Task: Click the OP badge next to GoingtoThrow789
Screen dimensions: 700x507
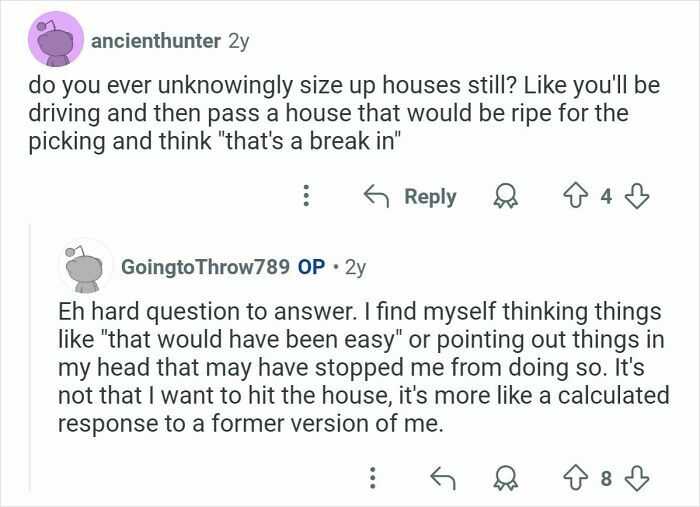Action: point(311,267)
